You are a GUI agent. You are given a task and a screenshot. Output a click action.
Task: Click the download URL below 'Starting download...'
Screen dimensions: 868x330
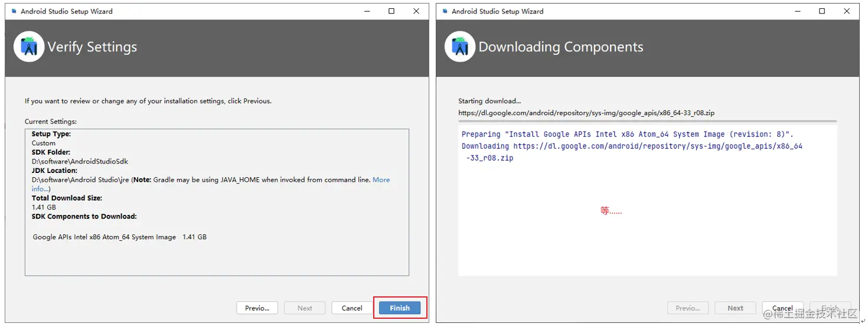[x=586, y=113]
